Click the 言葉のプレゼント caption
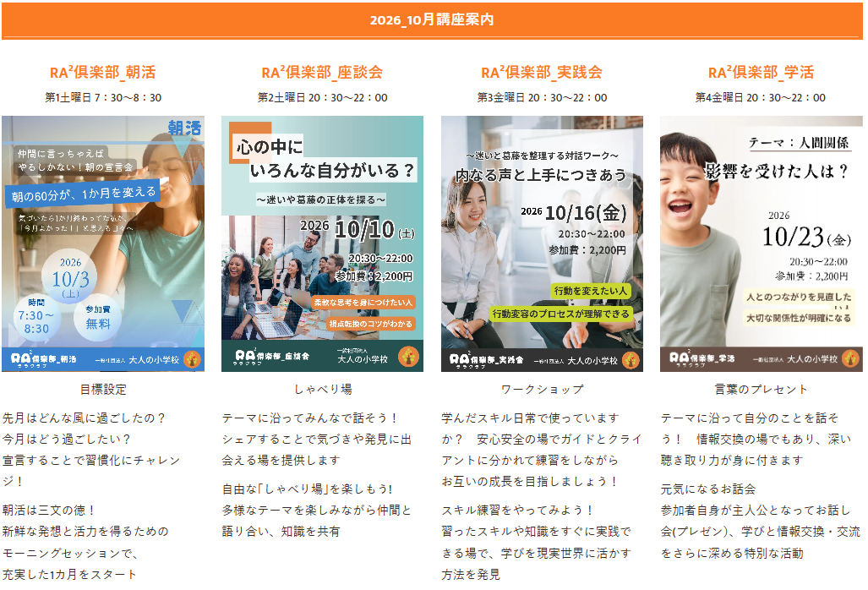The width and height of the screenshot is (868, 590). click(762, 390)
